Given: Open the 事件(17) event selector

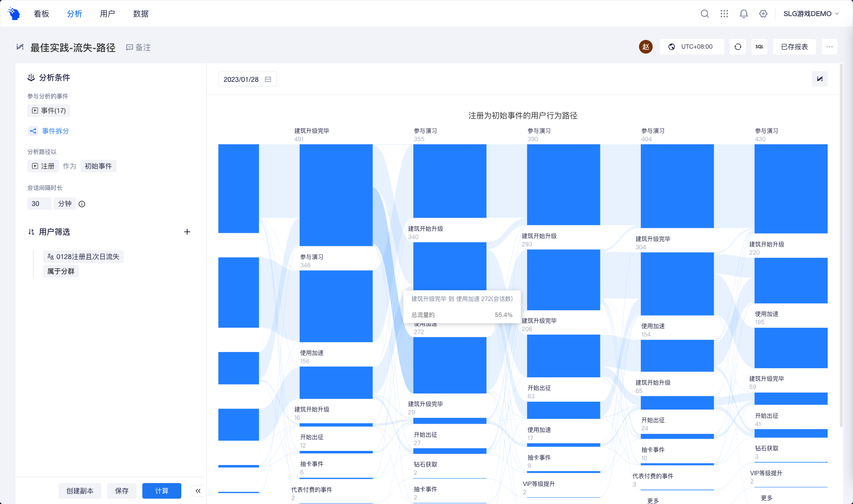Looking at the screenshot, I should click(49, 111).
